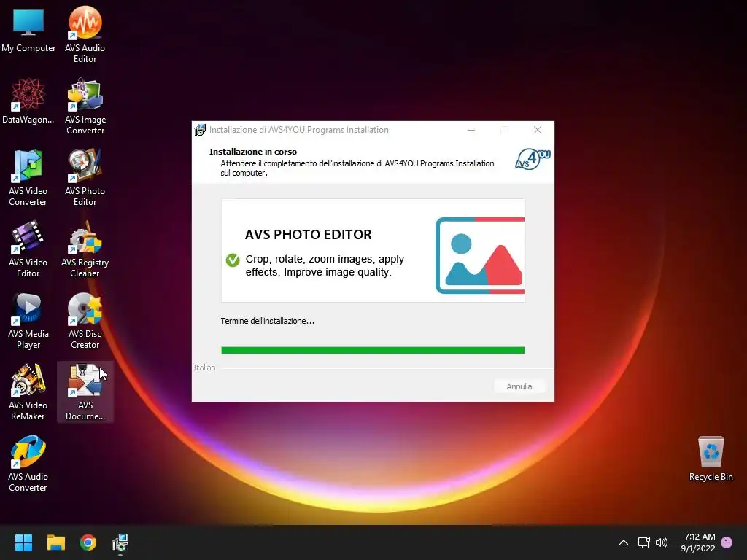The image size is (747, 560).
Task: Select the AVS Video ReMaker shortcut
Action: pos(28,392)
